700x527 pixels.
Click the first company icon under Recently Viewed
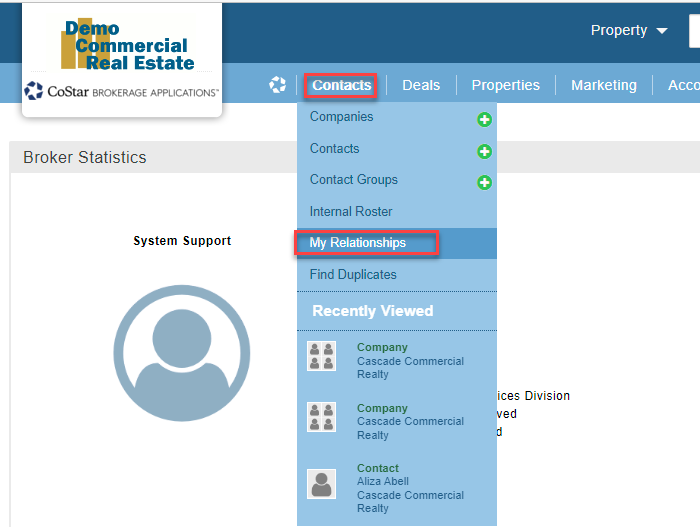coord(321,356)
